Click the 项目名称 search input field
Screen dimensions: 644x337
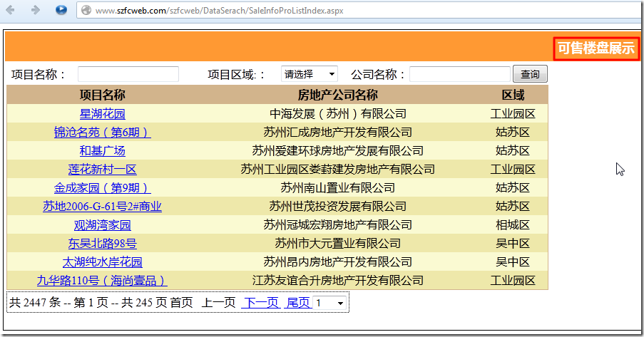pyautogui.click(x=128, y=74)
